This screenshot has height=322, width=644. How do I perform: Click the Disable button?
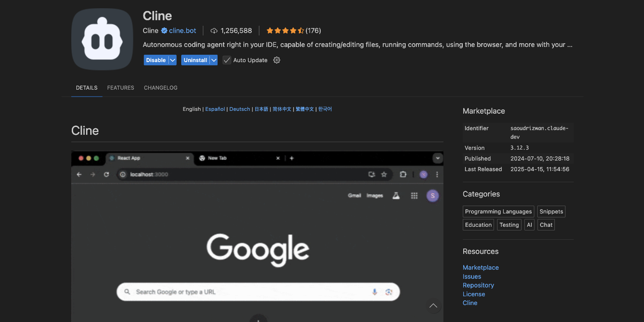156,60
